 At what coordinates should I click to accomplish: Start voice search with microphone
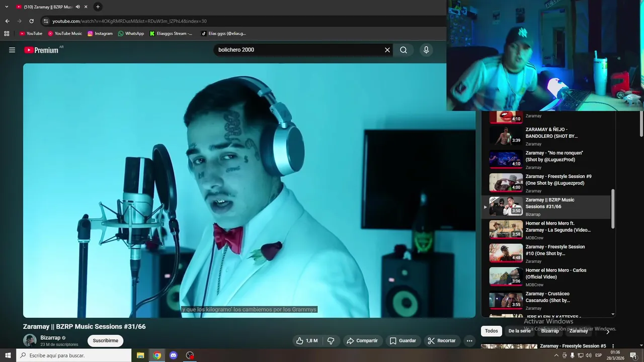coord(426,50)
